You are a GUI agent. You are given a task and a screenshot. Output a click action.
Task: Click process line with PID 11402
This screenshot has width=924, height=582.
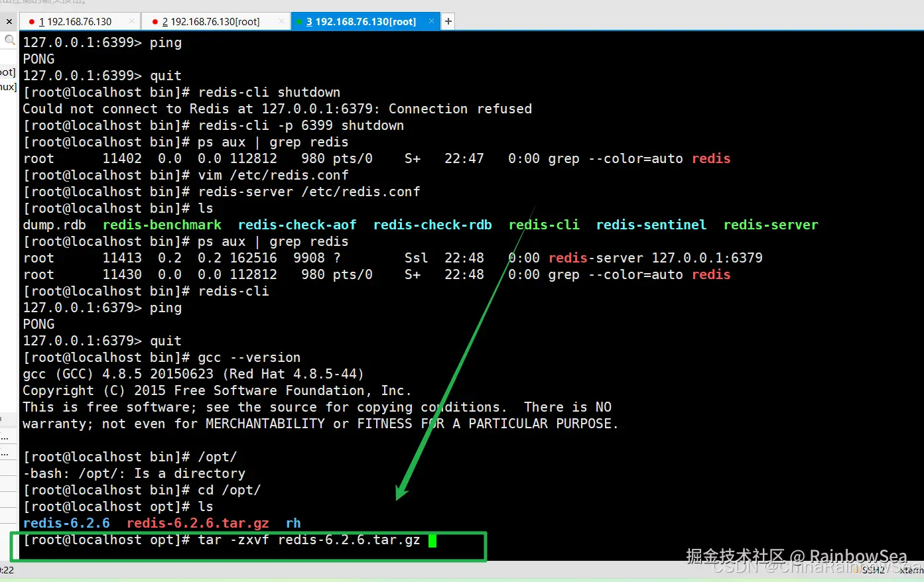[x=377, y=158]
